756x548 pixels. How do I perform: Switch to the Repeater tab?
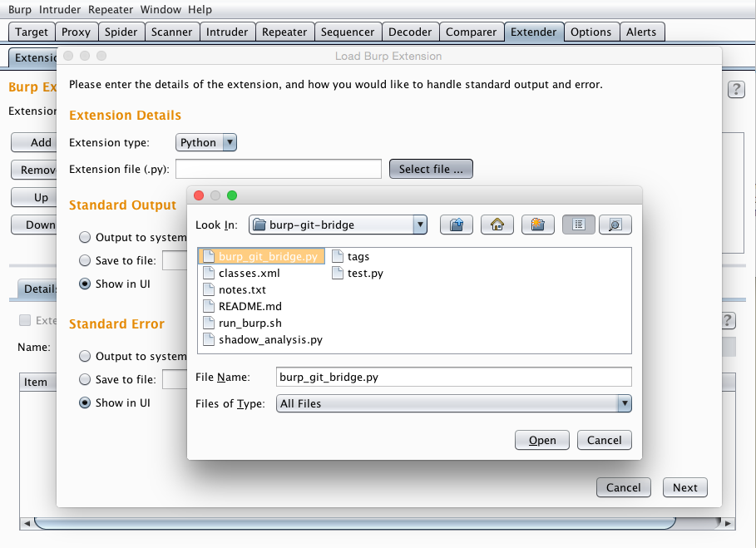coord(284,32)
